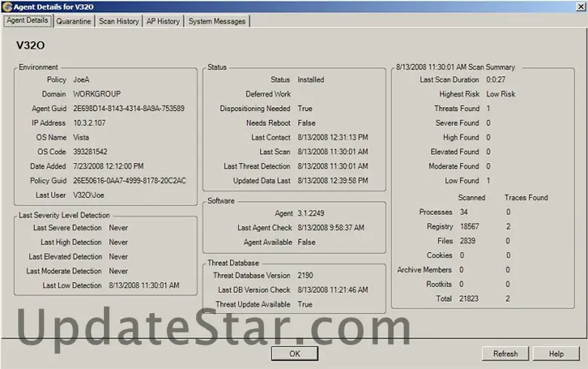Screen dimensions: 588x369
Task: Click the V320 agent name heading
Action: point(30,45)
